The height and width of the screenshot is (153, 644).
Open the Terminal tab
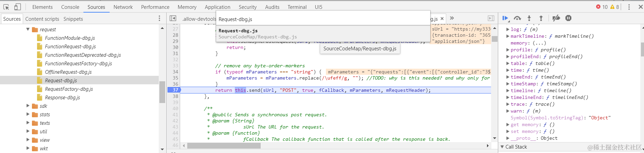tap(297, 7)
